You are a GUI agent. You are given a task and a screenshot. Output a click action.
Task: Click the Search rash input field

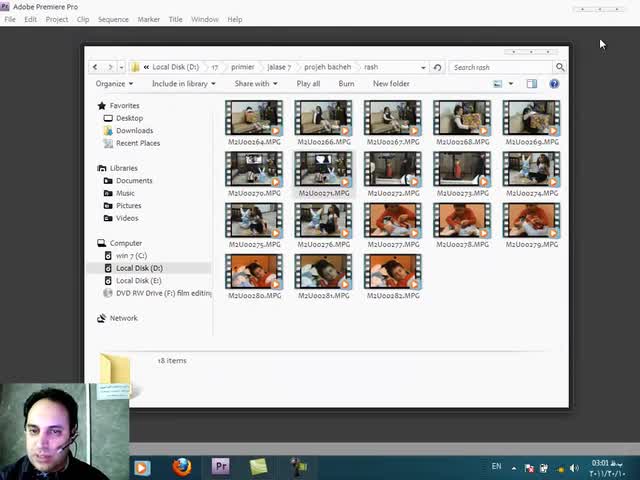click(501, 67)
